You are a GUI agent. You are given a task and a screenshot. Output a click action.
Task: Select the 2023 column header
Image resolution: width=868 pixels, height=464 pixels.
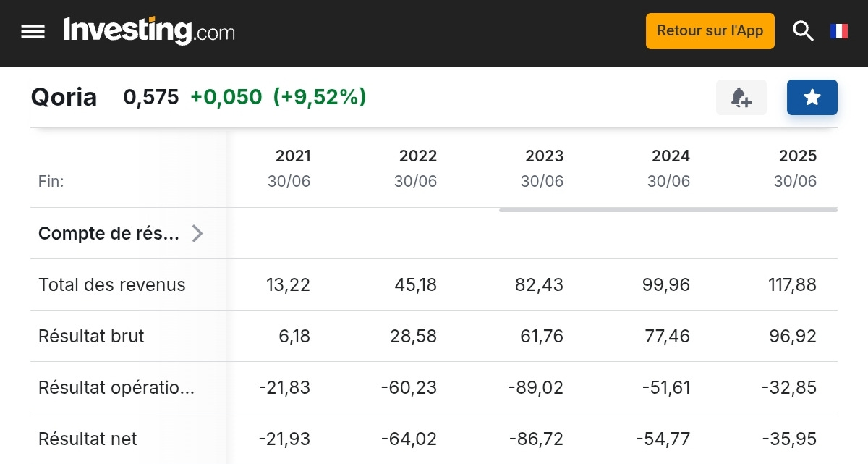click(545, 156)
